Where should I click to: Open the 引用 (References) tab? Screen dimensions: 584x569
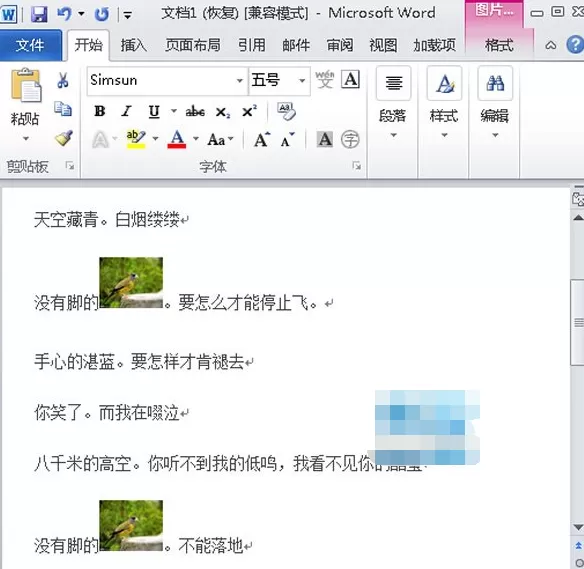point(252,45)
